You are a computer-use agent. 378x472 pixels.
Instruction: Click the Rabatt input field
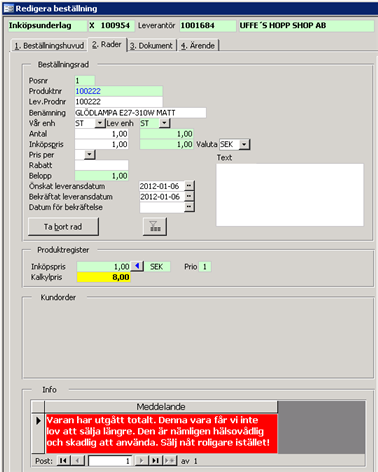101,165
